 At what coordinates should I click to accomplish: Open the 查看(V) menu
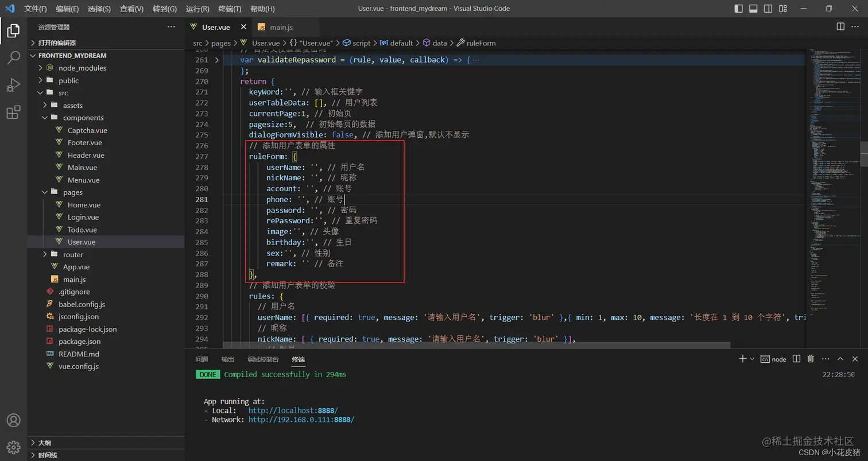(132, 9)
